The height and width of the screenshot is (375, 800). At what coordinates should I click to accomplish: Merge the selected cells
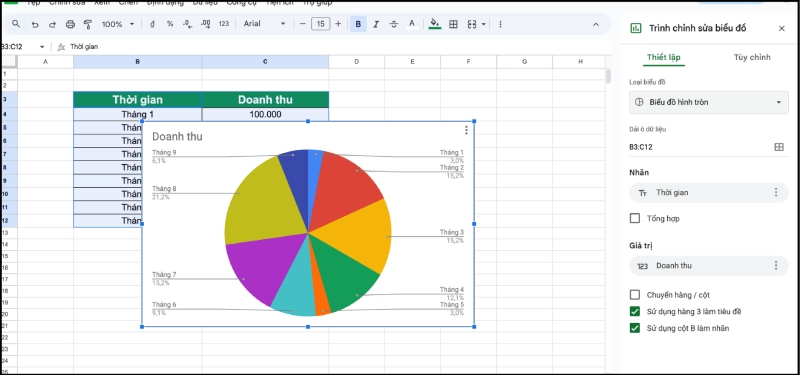(x=472, y=24)
